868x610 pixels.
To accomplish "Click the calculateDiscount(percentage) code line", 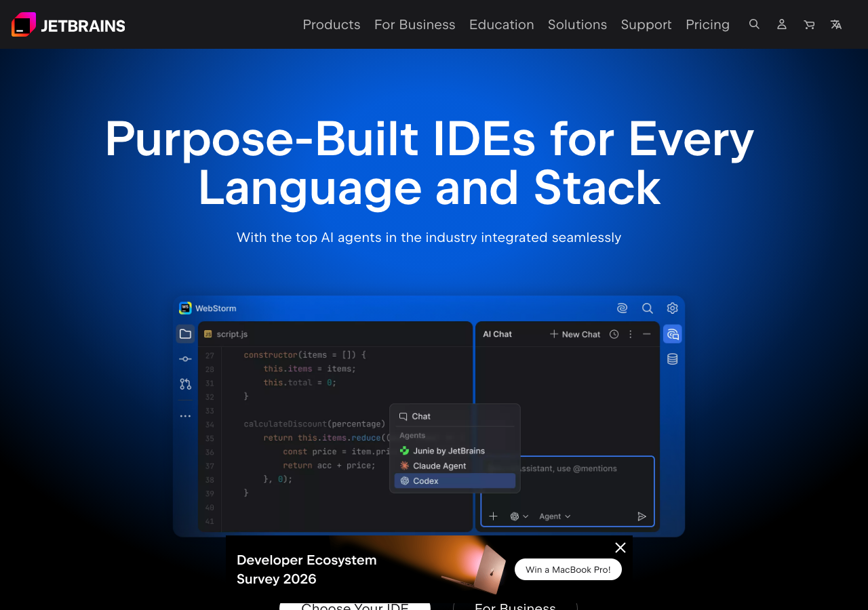I will tap(315, 424).
